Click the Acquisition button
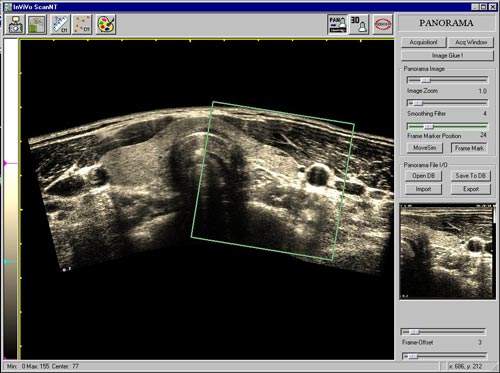Screen dimensions: 500x373 [423, 42]
